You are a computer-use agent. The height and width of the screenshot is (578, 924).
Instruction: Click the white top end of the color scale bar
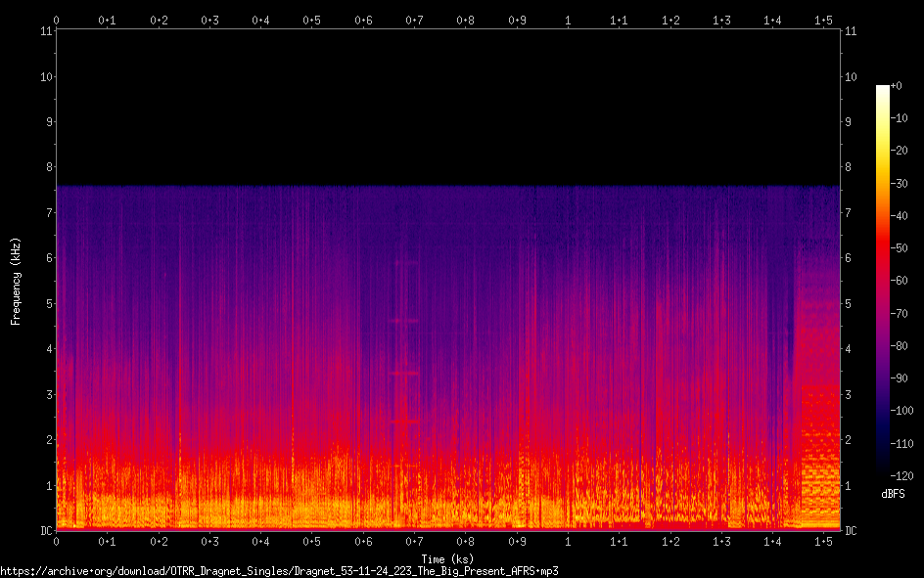[883, 89]
